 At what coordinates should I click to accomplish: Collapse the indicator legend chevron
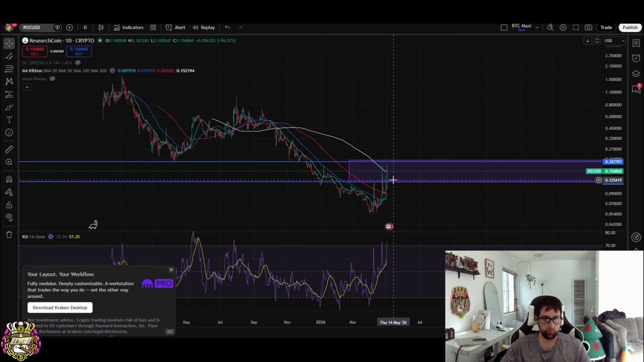[27, 87]
